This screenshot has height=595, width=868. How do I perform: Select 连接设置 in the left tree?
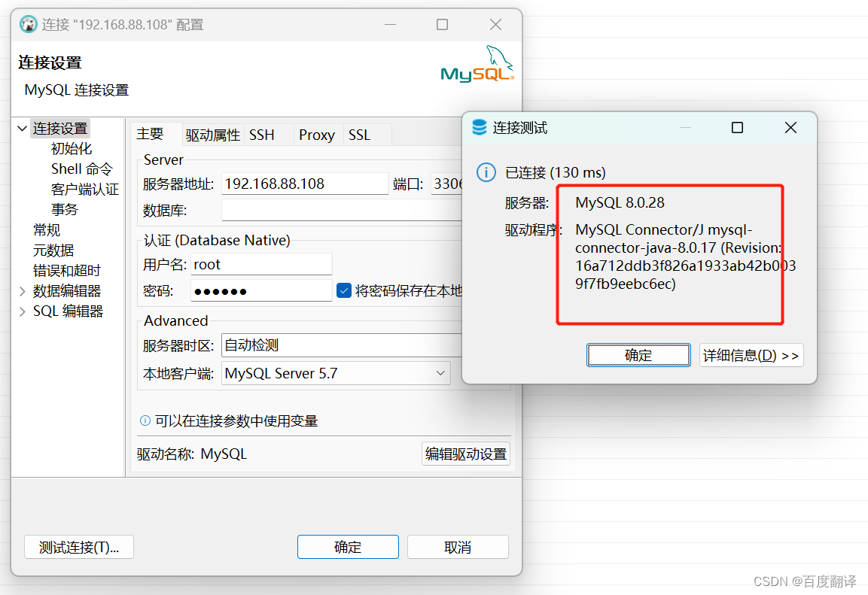tap(59, 129)
